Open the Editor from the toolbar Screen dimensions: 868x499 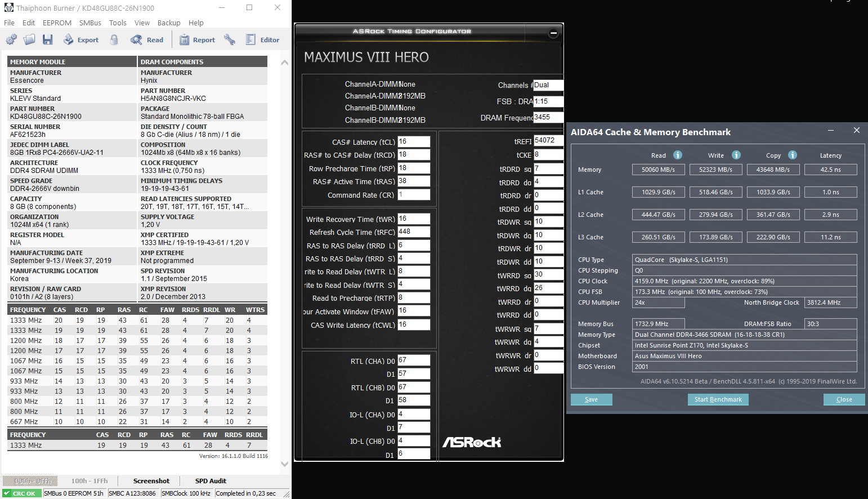pos(263,39)
